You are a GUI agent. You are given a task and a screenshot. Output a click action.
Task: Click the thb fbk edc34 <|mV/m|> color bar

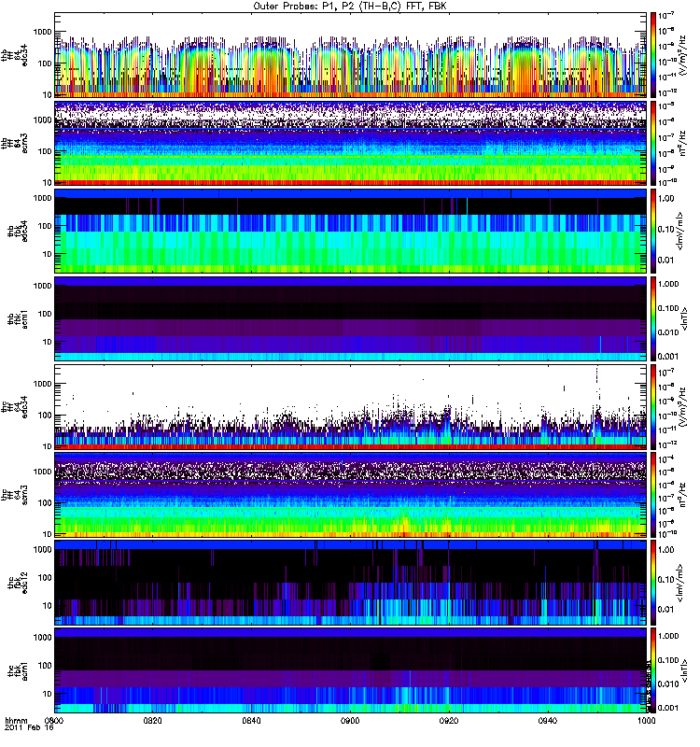[x=654, y=230]
